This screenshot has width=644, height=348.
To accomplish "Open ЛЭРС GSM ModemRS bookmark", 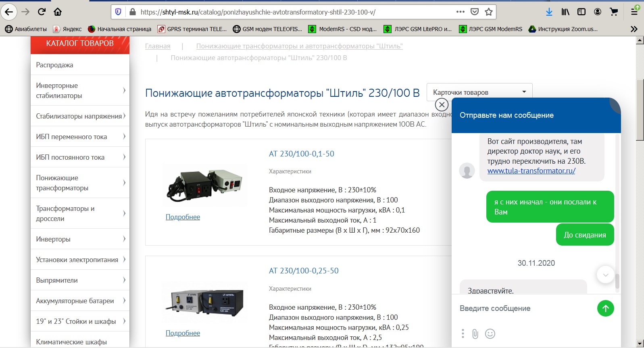I will (x=491, y=29).
